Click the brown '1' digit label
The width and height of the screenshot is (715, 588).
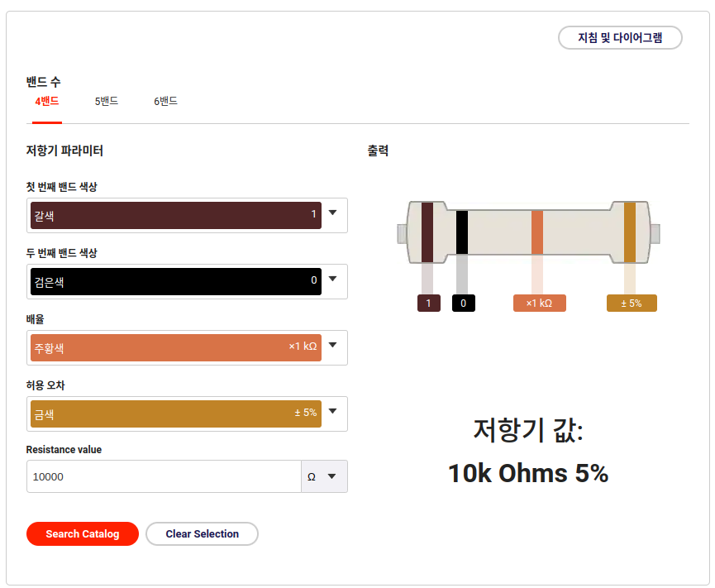click(x=429, y=304)
